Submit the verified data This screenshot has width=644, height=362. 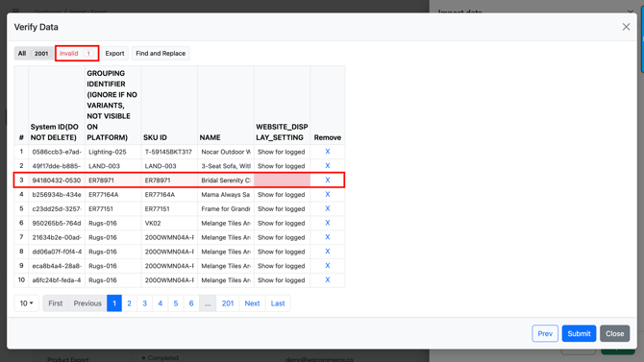pyautogui.click(x=579, y=334)
